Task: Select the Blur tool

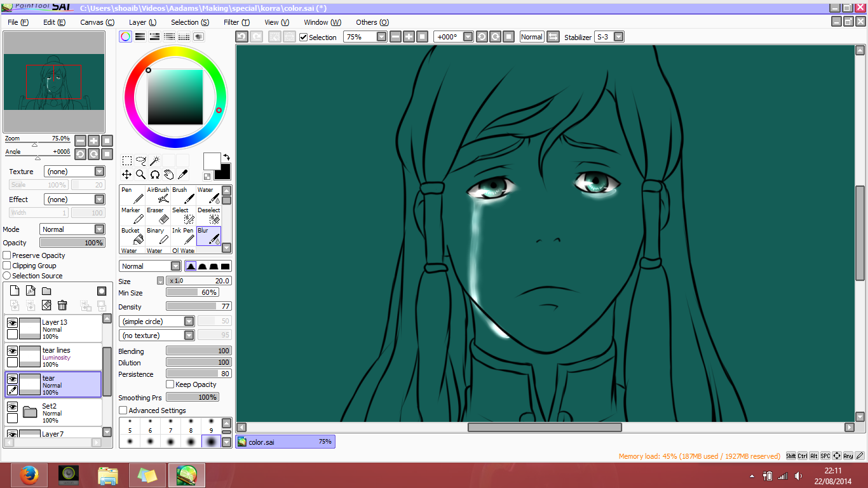Action: (208, 236)
